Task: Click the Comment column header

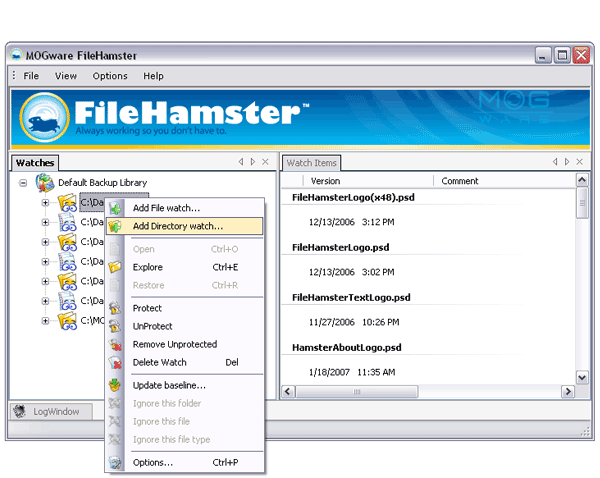Action: click(504, 181)
